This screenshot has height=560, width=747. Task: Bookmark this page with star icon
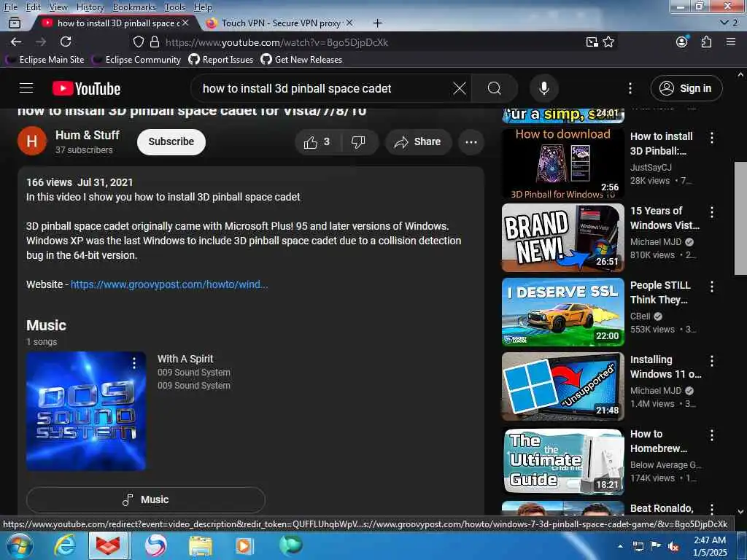click(x=608, y=42)
